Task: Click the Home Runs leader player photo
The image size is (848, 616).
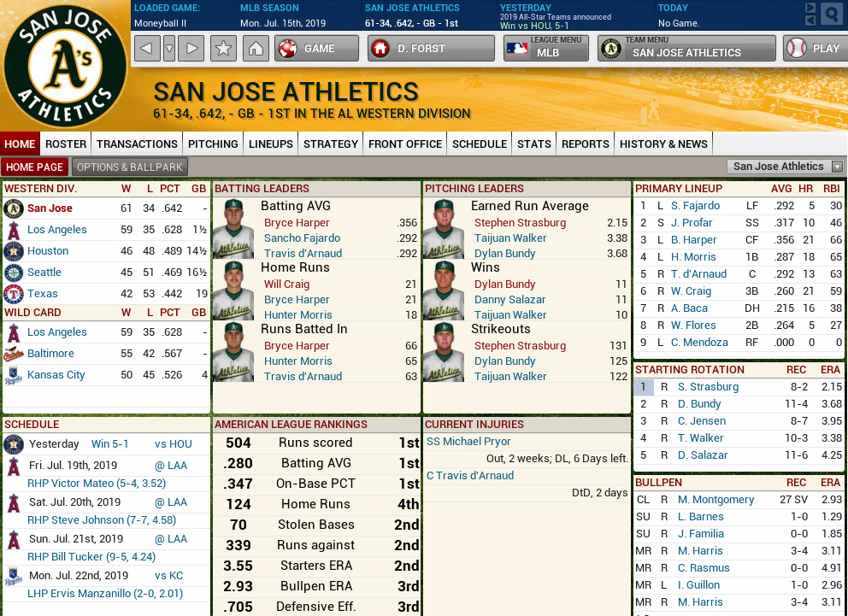Action: click(x=233, y=290)
